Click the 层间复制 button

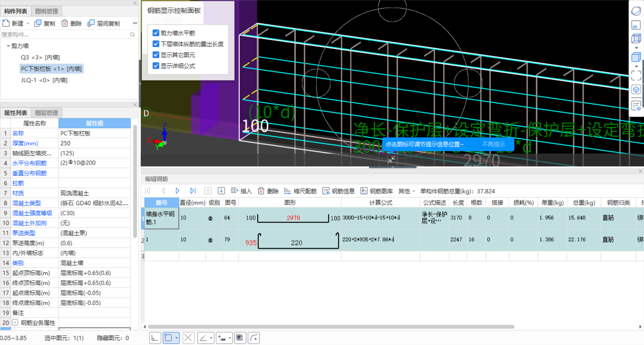click(x=104, y=23)
